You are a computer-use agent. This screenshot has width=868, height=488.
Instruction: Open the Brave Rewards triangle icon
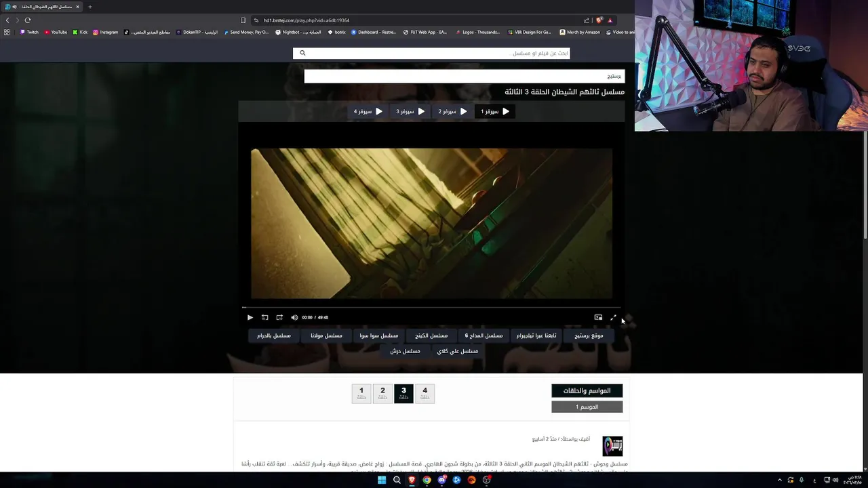pos(610,20)
